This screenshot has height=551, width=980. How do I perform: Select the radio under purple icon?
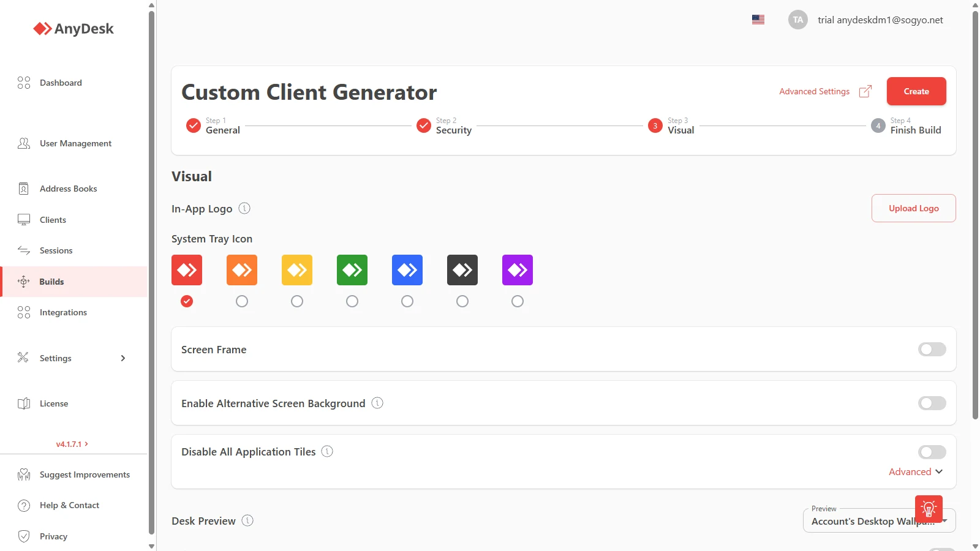pyautogui.click(x=518, y=301)
